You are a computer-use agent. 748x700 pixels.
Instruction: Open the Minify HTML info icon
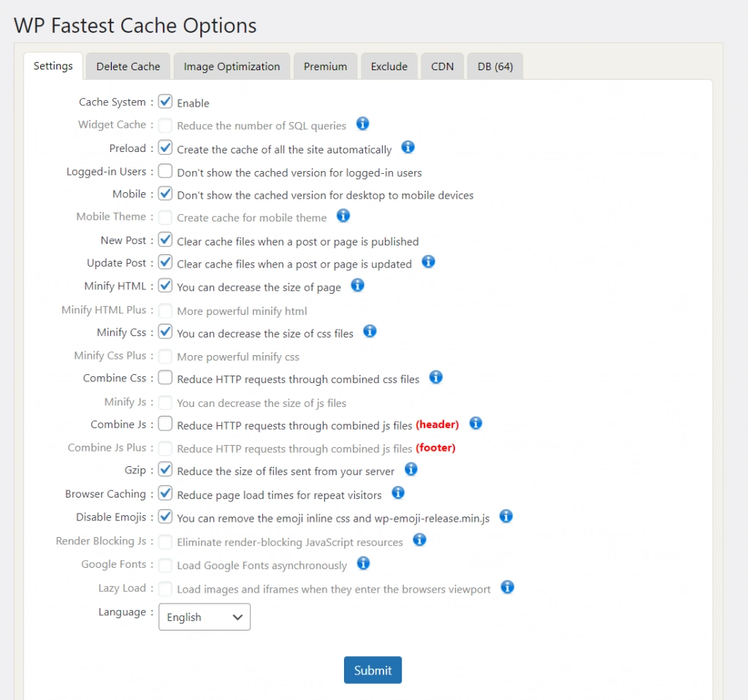pos(357,286)
